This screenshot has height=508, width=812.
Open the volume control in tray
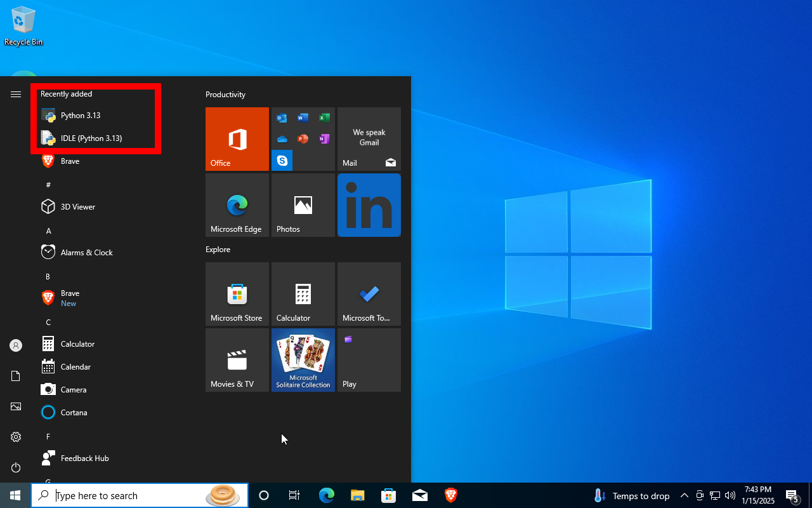click(x=730, y=495)
